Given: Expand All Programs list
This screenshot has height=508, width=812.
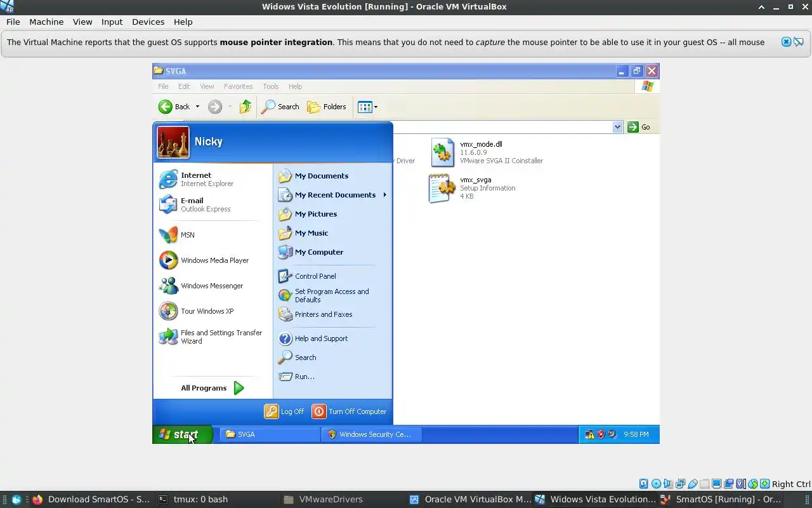Looking at the screenshot, I should tap(213, 388).
